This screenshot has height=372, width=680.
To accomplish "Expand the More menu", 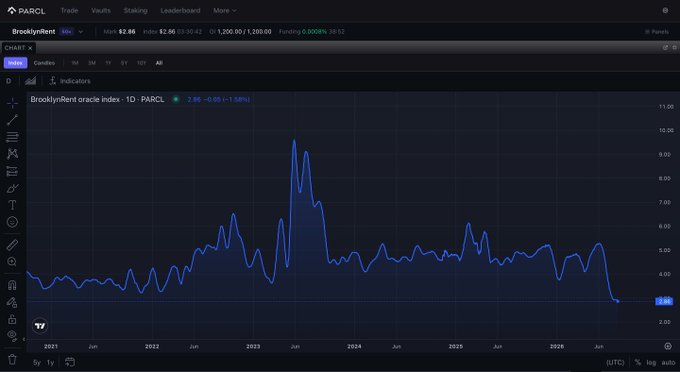I will click(x=225, y=10).
